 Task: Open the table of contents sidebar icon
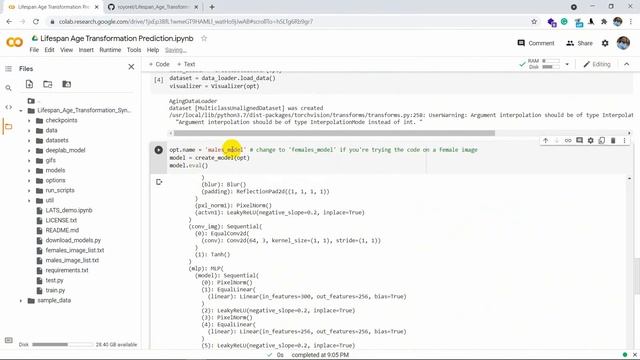(8, 69)
